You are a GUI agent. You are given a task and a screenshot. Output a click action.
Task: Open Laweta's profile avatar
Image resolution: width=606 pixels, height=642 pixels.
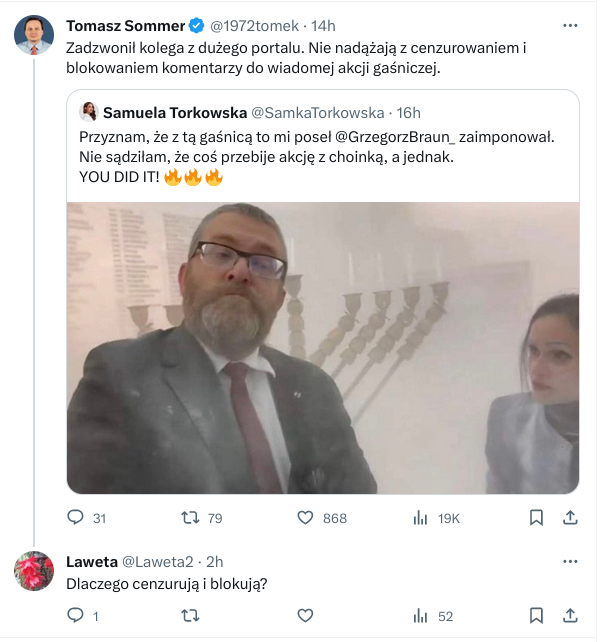pos(34,571)
